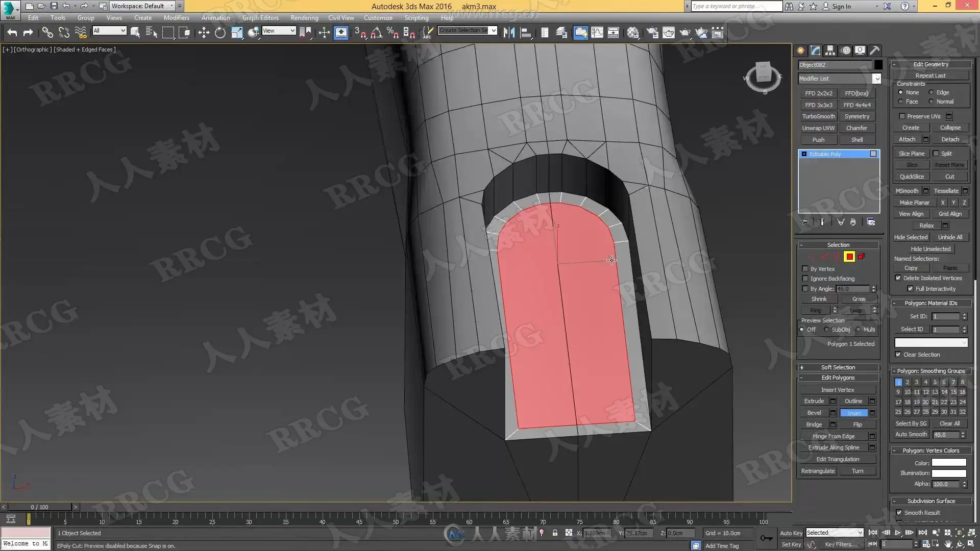
Task: Open the Modifiers menu
Action: click(x=176, y=18)
